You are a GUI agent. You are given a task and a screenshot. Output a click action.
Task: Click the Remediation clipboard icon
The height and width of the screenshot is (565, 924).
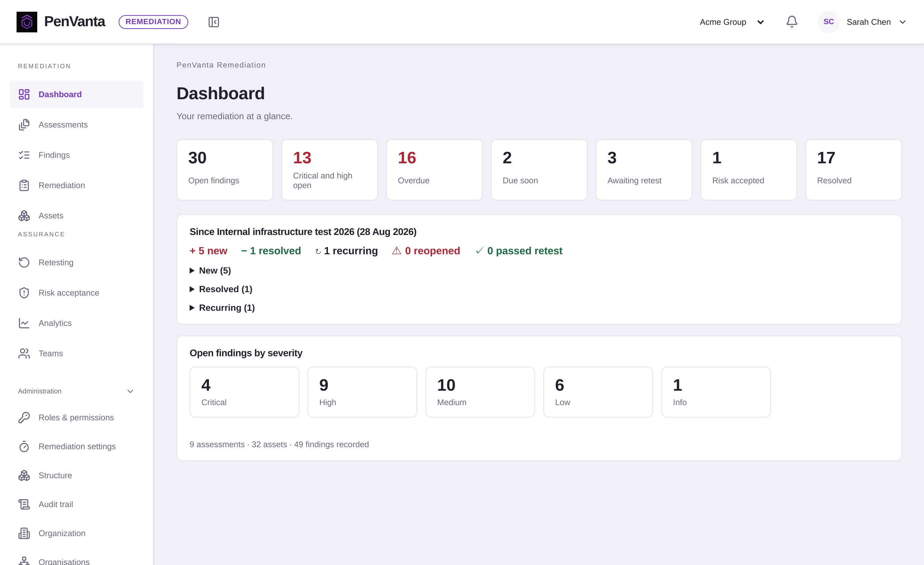point(24,185)
